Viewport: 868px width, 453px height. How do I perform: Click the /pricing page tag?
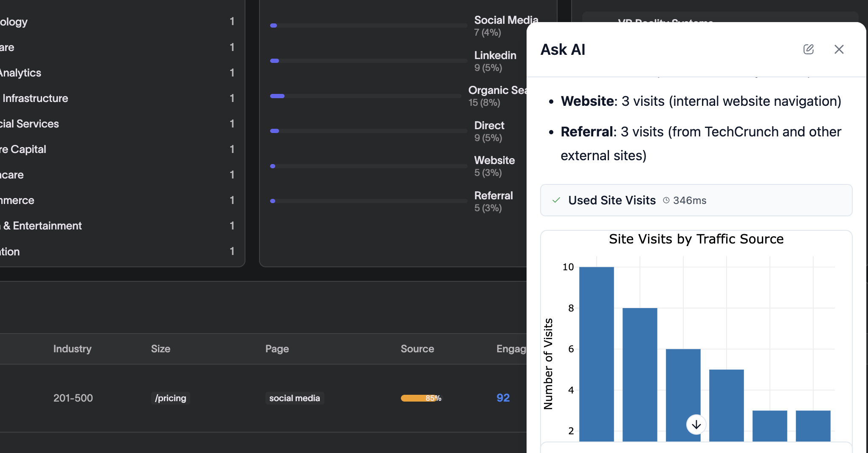pyautogui.click(x=170, y=398)
